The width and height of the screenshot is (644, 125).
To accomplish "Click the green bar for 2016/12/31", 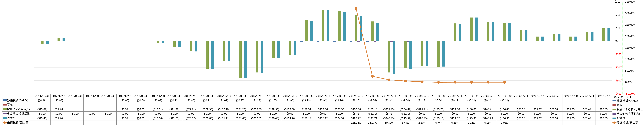I will coord(323,25).
